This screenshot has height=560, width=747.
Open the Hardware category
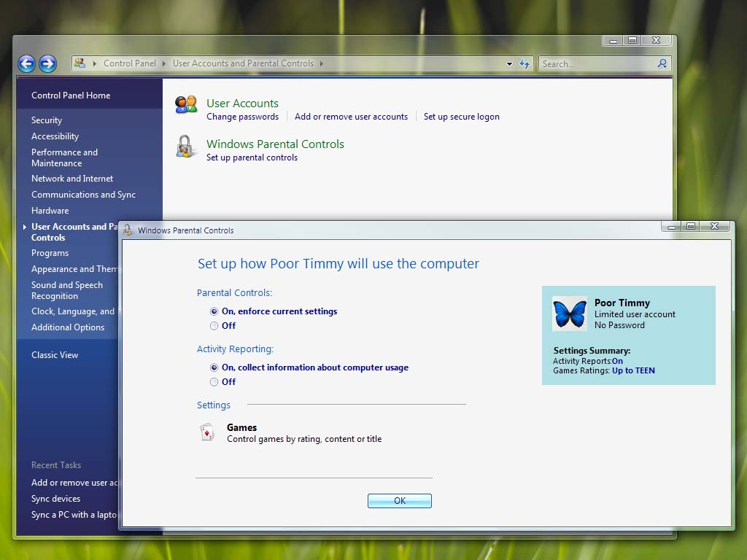tap(50, 211)
